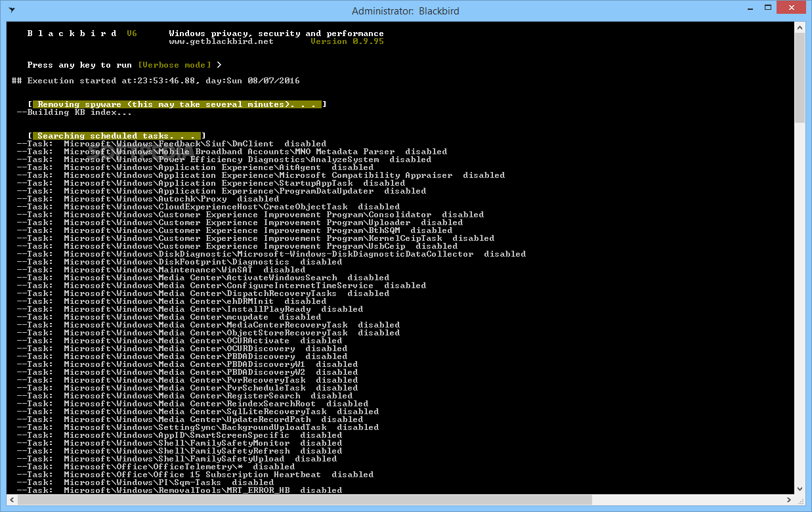812x512 pixels.
Task: Click the DiskFootprint\Diagnostics task line
Action: click(x=179, y=262)
